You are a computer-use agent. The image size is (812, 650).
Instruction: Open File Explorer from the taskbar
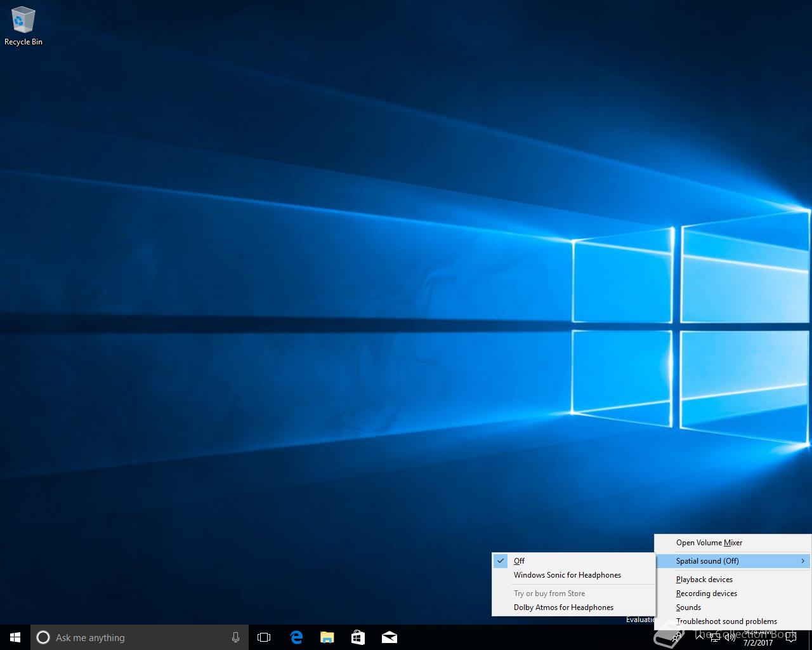[327, 637]
